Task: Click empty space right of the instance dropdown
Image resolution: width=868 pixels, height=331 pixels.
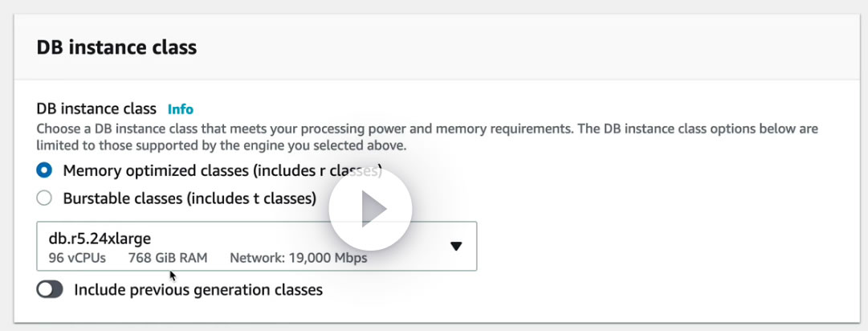Action: point(658,246)
